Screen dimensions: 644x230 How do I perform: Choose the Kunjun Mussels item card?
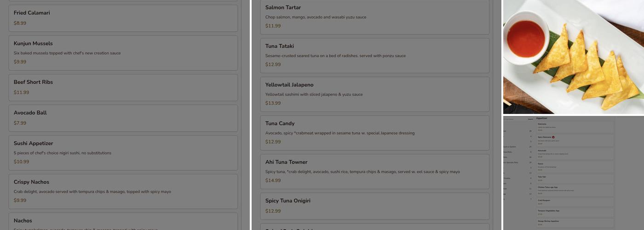tap(123, 52)
